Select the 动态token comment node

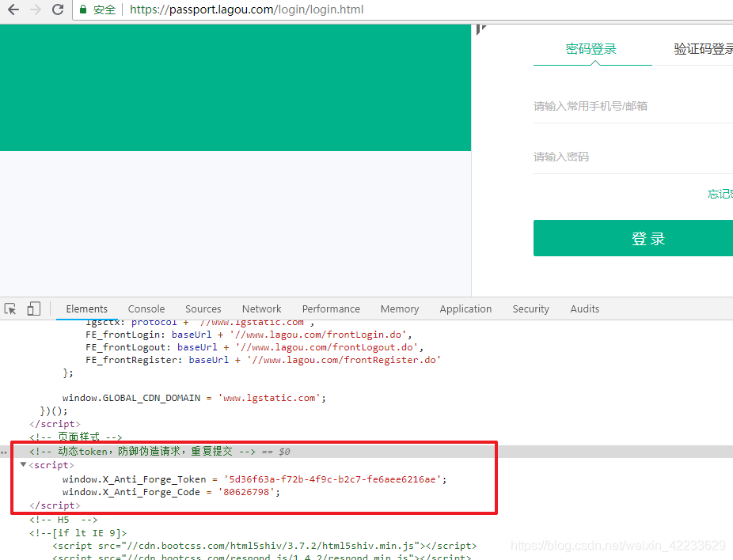click(142, 451)
